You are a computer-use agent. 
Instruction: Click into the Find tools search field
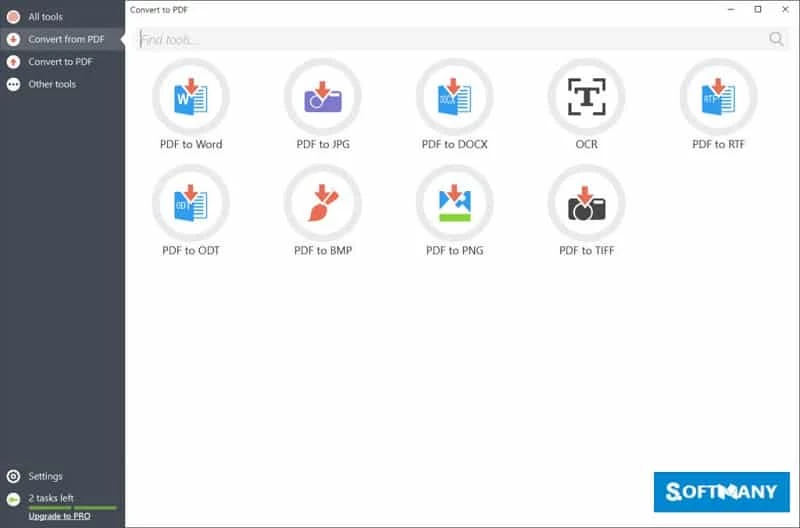click(x=450, y=39)
